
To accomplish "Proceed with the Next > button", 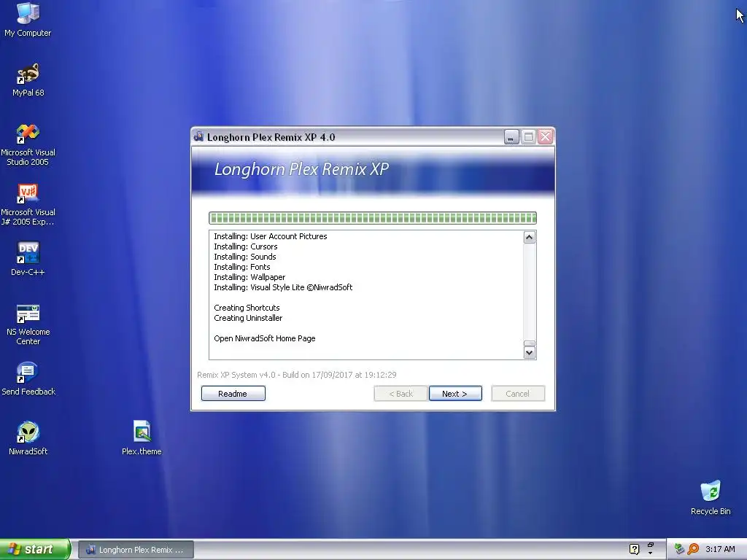I will [455, 393].
